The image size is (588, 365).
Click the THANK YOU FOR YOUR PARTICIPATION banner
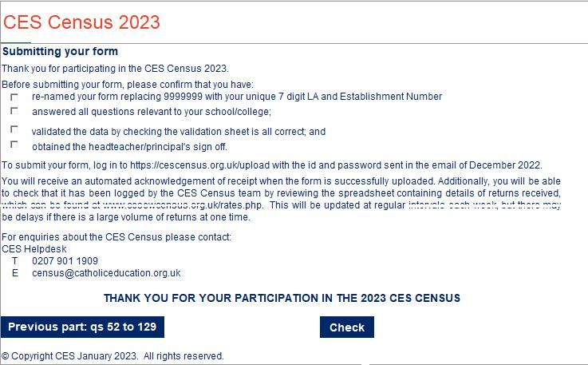click(x=282, y=298)
